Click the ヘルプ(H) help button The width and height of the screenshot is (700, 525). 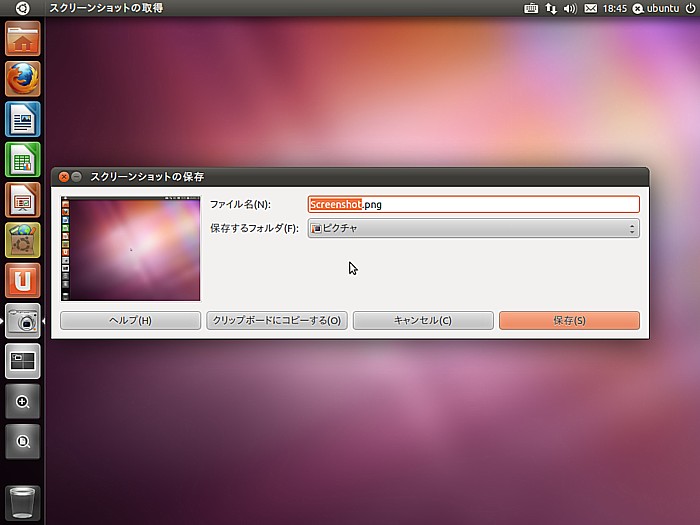(130, 321)
